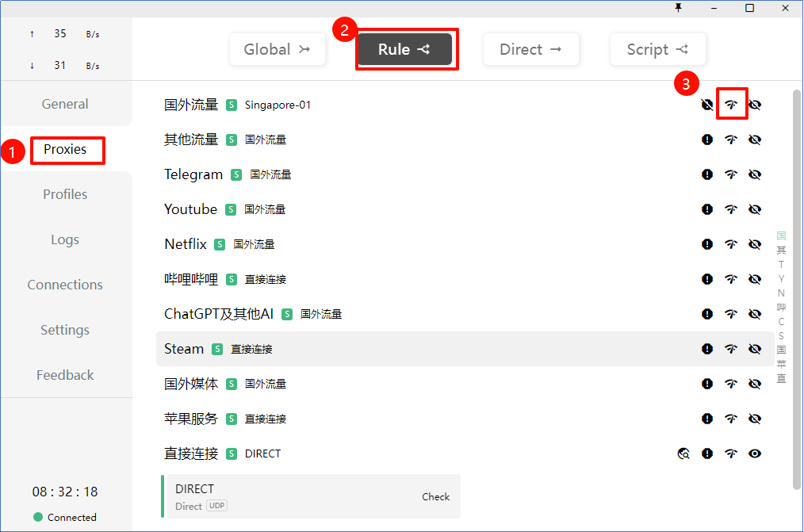Image resolution: width=804 pixels, height=532 pixels.
Task: Click the error info icon on Telegram group
Action: pos(706,174)
